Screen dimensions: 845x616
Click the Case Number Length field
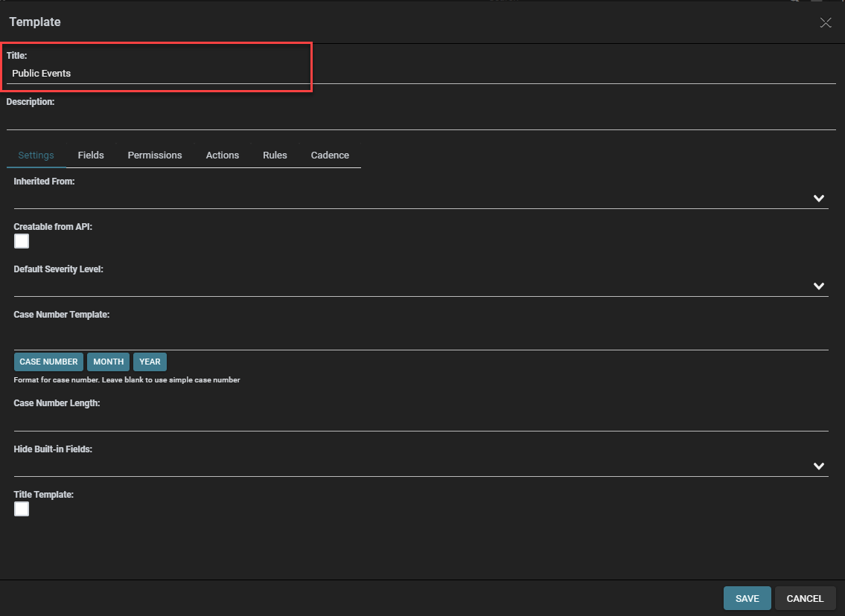coord(421,420)
